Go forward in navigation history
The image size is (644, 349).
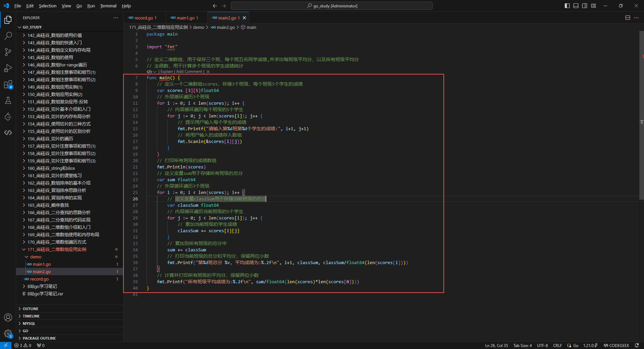click(224, 6)
